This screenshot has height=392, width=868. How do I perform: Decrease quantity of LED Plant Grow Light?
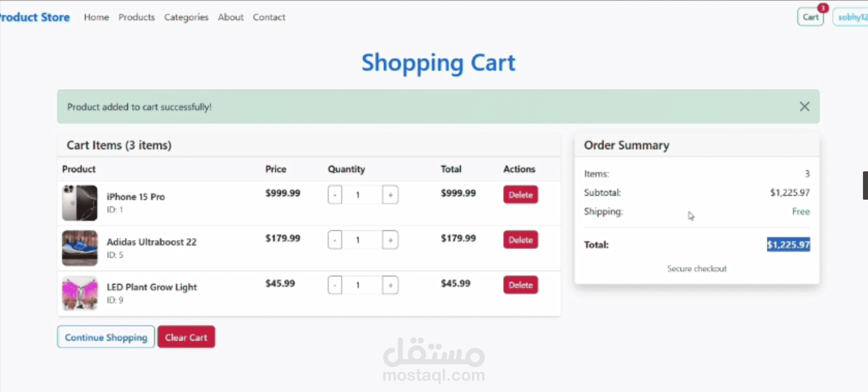point(335,285)
